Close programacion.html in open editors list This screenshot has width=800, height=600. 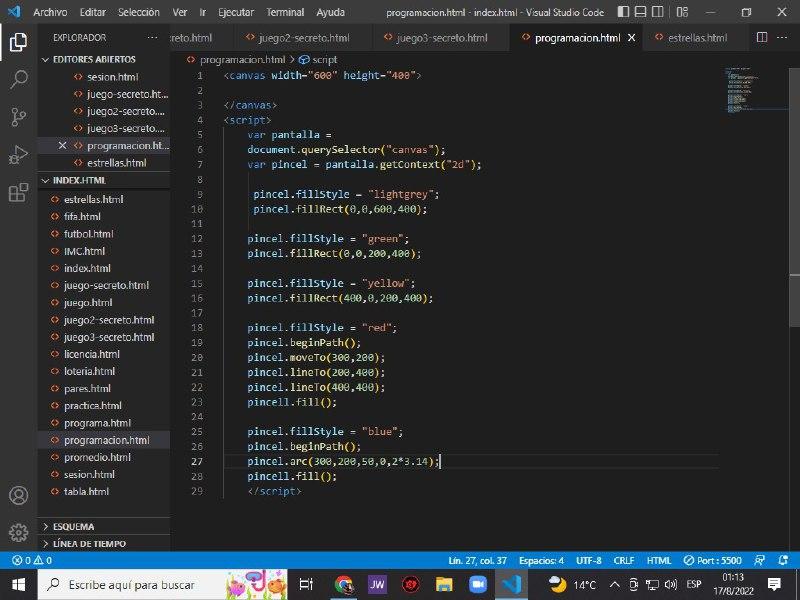point(62,145)
